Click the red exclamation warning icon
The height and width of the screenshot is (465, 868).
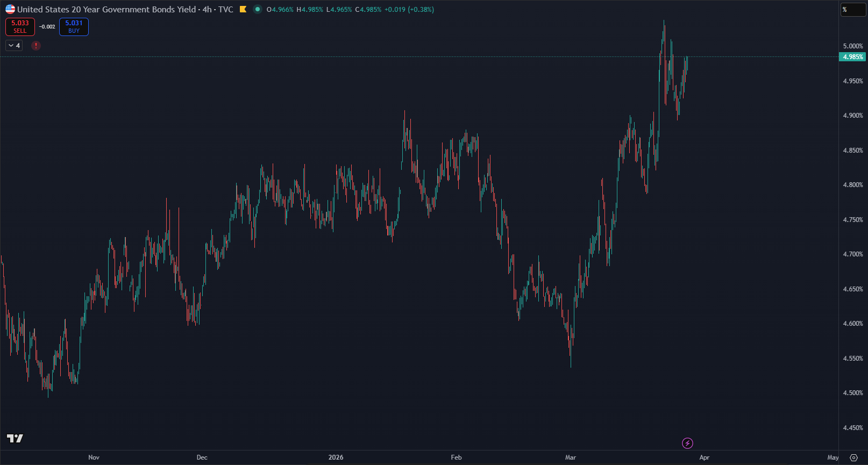(36, 46)
